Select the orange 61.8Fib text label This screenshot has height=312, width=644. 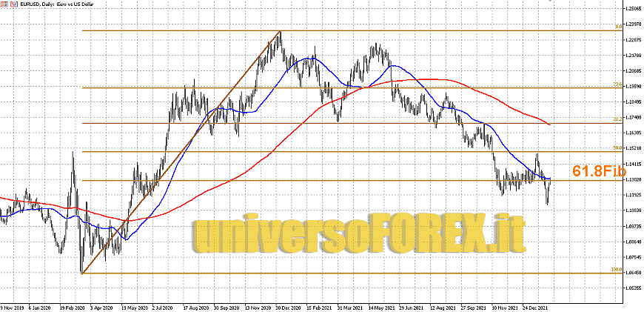[x=600, y=171]
